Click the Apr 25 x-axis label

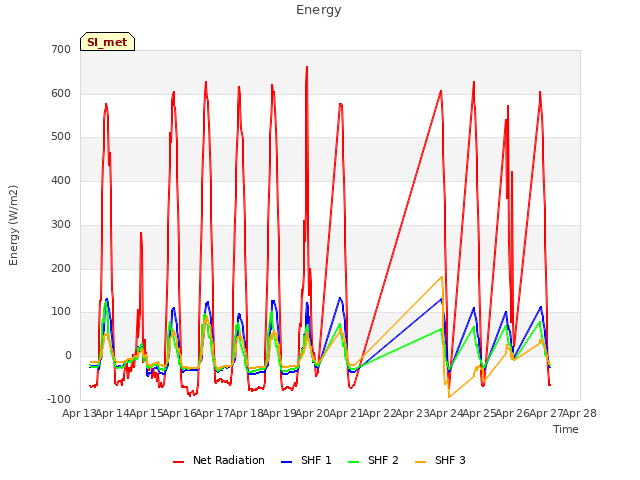(x=479, y=413)
